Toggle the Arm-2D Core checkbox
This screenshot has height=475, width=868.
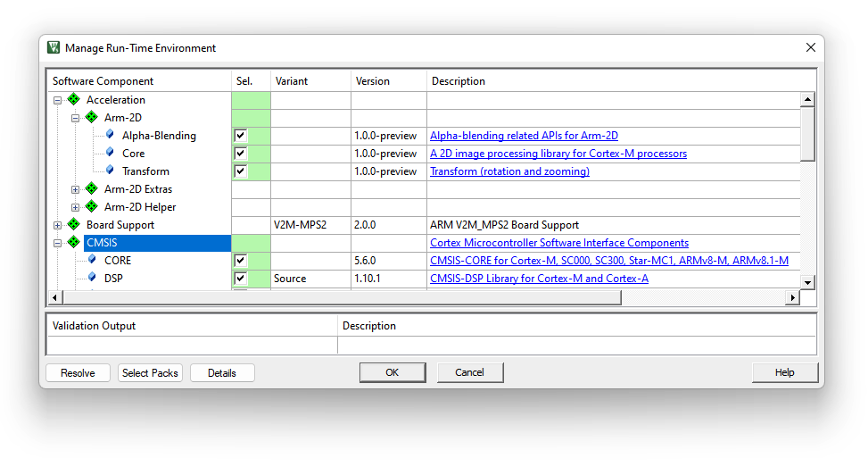click(240, 154)
